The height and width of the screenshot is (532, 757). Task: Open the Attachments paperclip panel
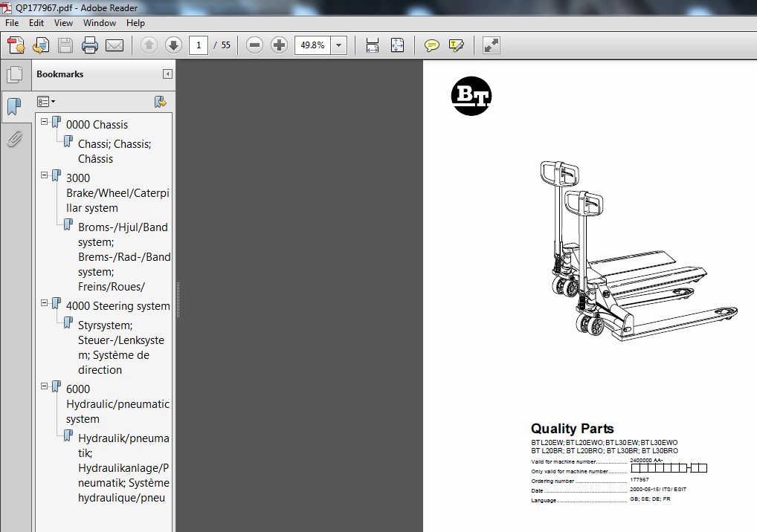pyautogui.click(x=15, y=139)
